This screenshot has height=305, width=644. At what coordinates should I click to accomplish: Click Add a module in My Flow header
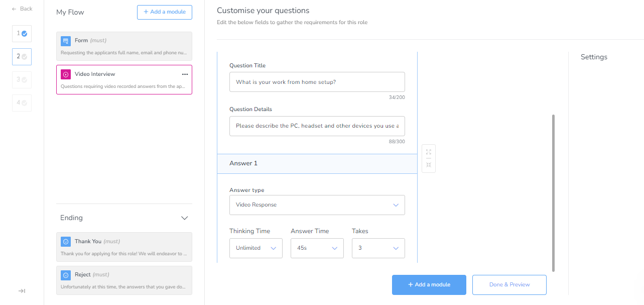(x=164, y=12)
